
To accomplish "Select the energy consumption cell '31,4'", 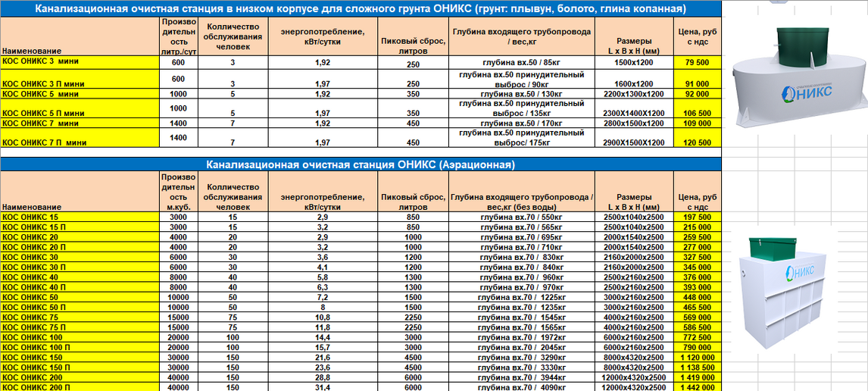I will point(323,387).
